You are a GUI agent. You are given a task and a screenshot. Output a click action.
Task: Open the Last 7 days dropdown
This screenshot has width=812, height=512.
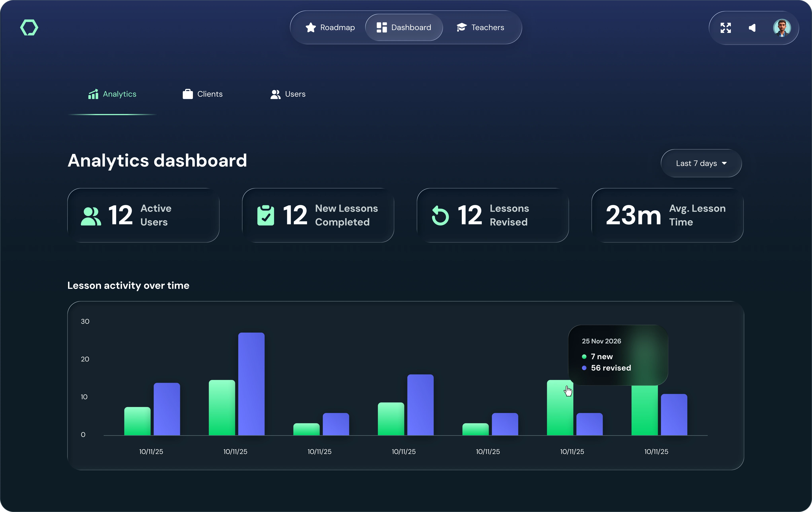point(701,163)
